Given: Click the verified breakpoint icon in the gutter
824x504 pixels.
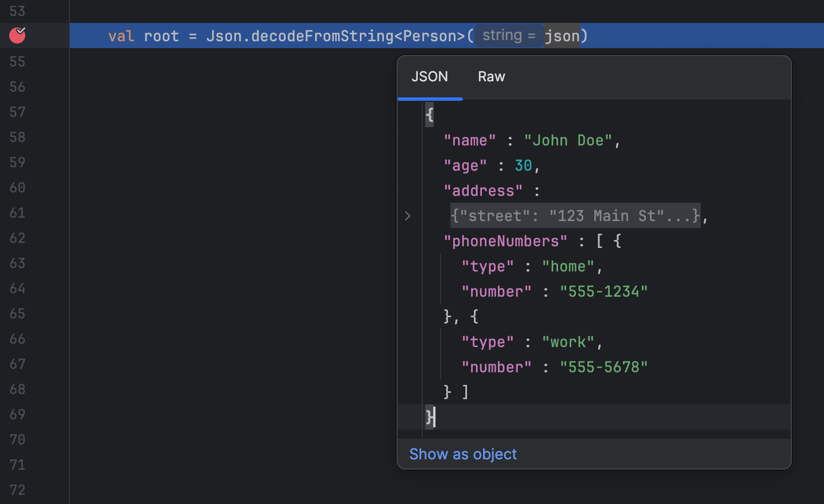Looking at the screenshot, I should click(x=17, y=35).
